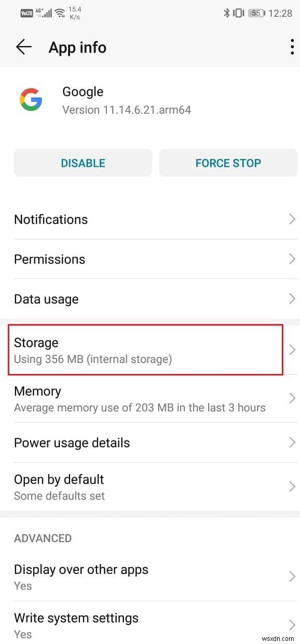The height and width of the screenshot is (644, 300).
Task: Open the highlighted Storage settings
Action: point(150,350)
